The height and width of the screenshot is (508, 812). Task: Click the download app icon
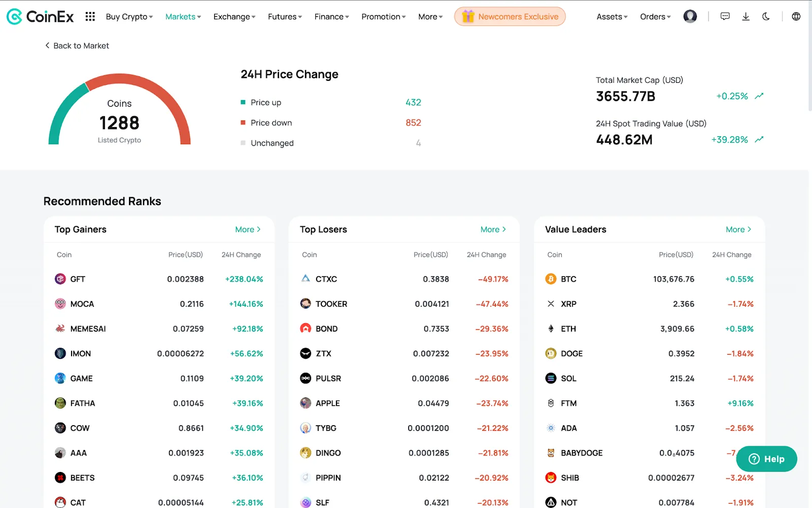(746, 17)
